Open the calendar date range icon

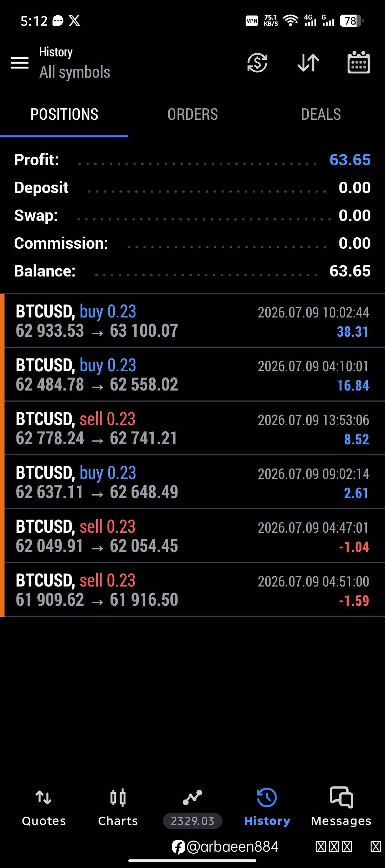tap(359, 62)
